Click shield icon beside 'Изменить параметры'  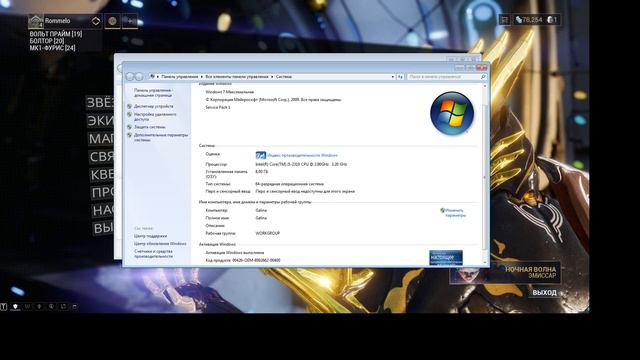pyautogui.click(x=442, y=211)
